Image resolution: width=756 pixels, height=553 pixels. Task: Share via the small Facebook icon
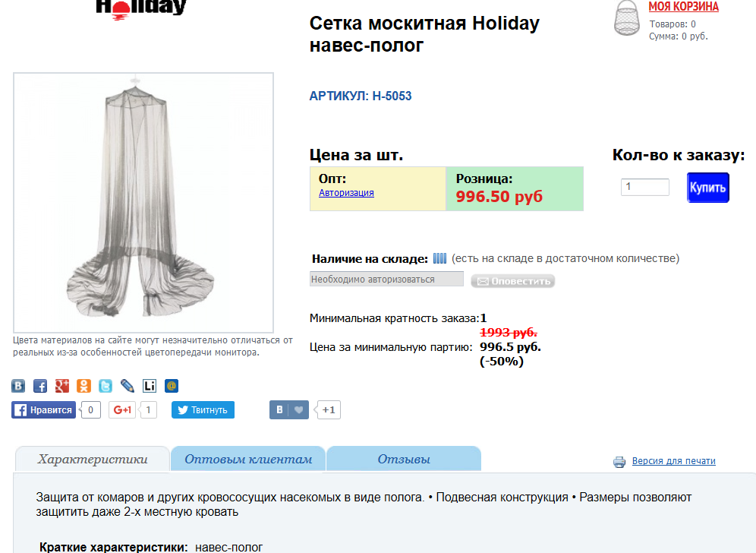click(x=40, y=386)
